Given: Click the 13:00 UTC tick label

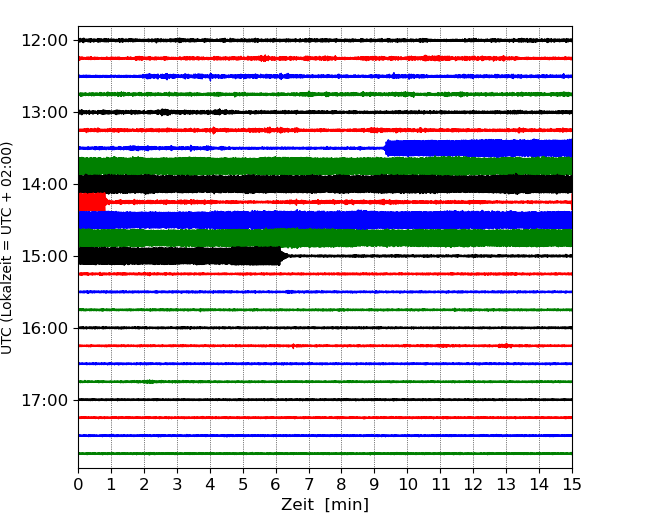Looking at the screenshot, I should coord(44,112).
